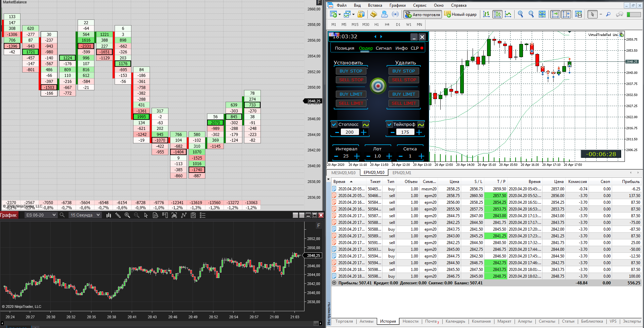Sort history by Время column arrow
644x328 pixels.
(x=351, y=182)
